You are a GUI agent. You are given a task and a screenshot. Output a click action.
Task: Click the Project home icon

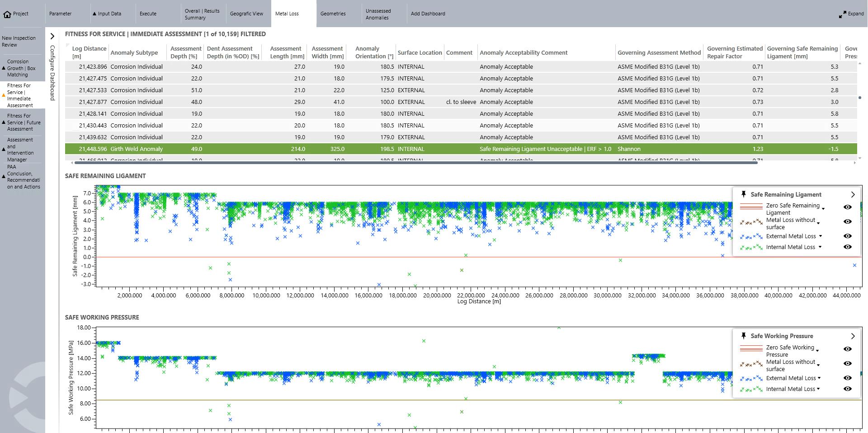click(x=7, y=14)
